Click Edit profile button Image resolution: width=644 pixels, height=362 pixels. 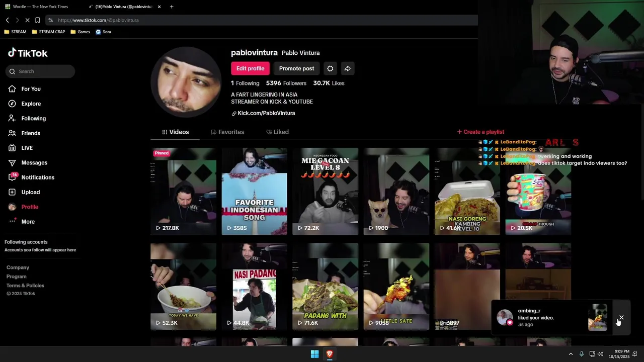250,68
